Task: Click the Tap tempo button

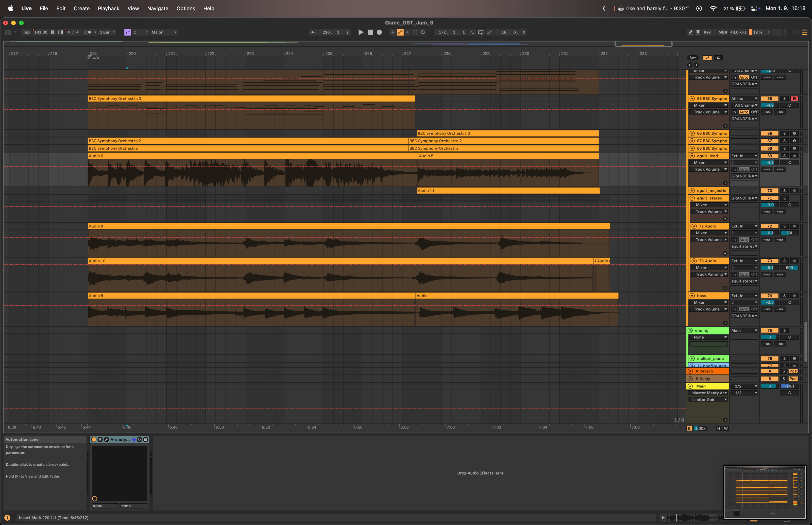Action: [x=26, y=32]
